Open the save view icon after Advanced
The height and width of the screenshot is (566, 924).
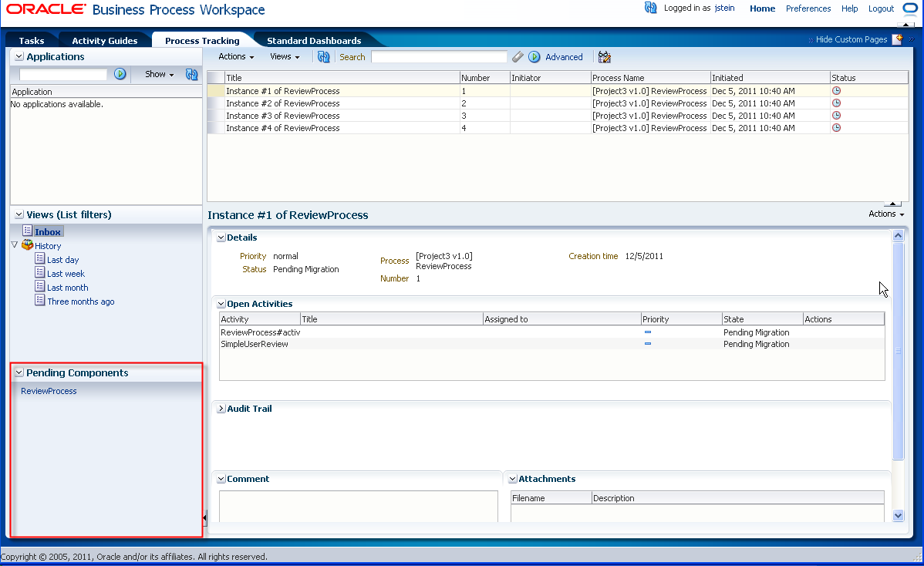click(605, 56)
